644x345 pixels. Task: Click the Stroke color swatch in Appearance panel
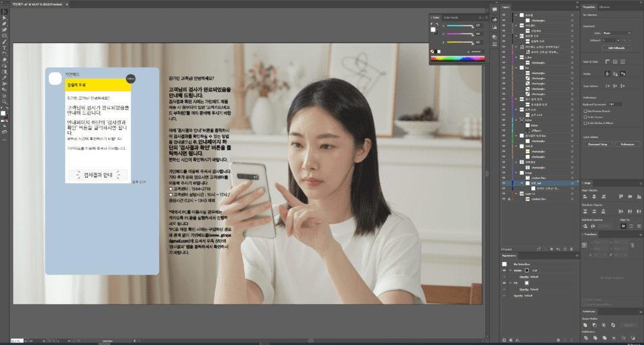(x=527, y=271)
